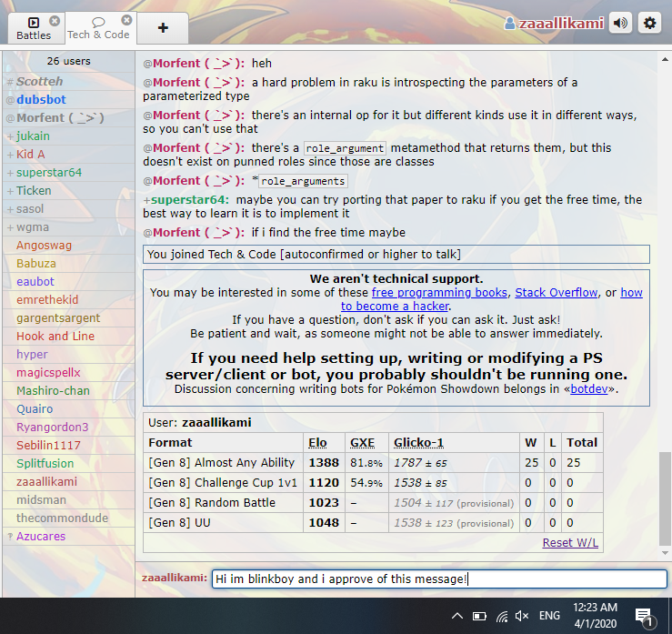Viewport: 672px width, 634px height.
Task: Close the Battles tab
Action: point(55,21)
